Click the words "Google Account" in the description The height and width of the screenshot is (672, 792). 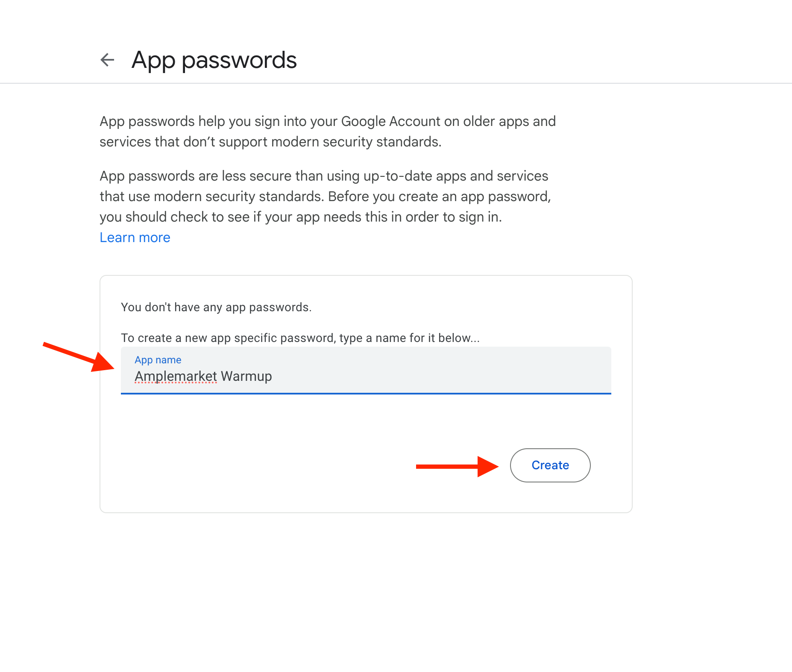point(390,122)
